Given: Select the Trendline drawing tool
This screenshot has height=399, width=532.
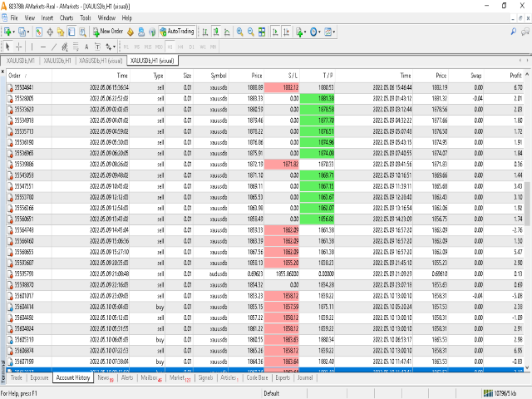Looking at the screenshot, I should (x=55, y=47).
